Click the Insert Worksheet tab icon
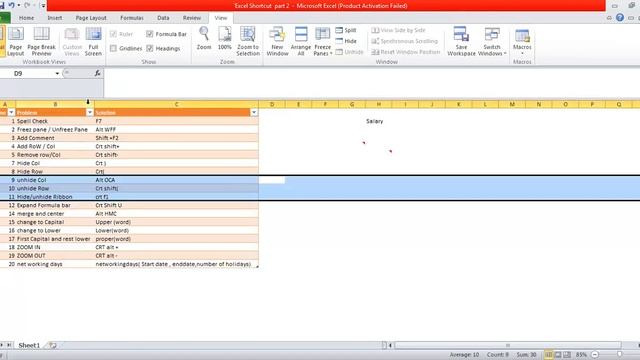This screenshot has width=640, height=360. pyautogui.click(x=53, y=345)
